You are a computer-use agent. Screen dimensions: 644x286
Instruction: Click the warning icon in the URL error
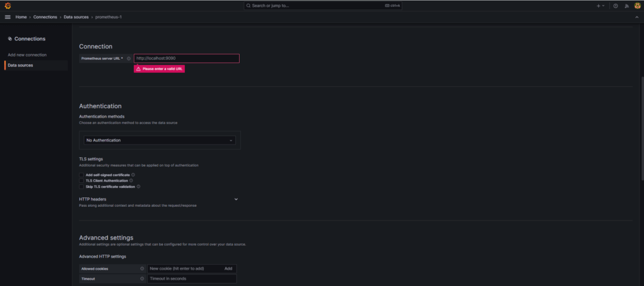tap(138, 69)
